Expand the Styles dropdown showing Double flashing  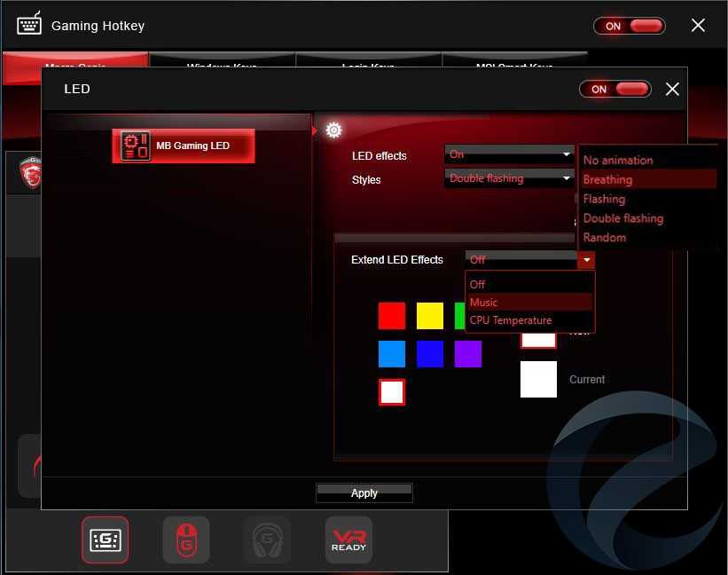pos(509,178)
